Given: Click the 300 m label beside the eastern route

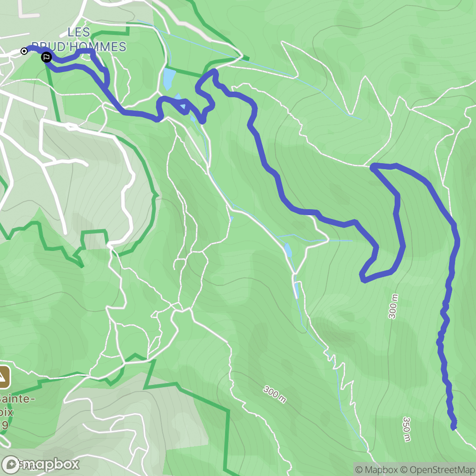Looking at the screenshot, I should [393, 306].
